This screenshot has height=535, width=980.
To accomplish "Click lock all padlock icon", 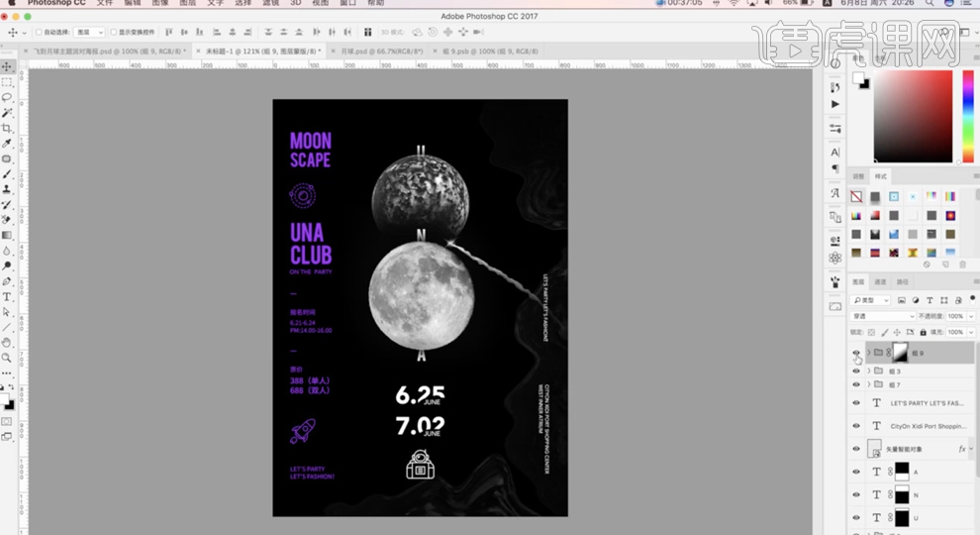I will click(923, 332).
